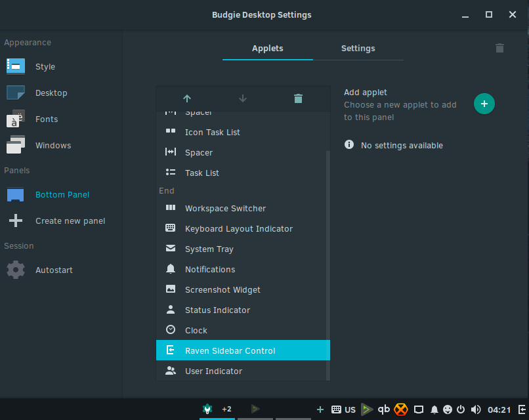This screenshot has width=529, height=420.
Task: Select Bottom Panel in sidebar
Action: click(x=61, y=195)
